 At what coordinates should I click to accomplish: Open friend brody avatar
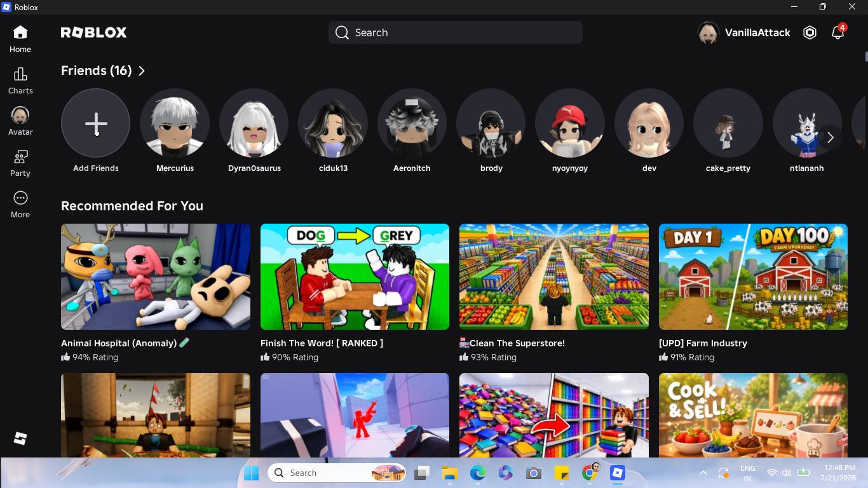pos(491,123)
